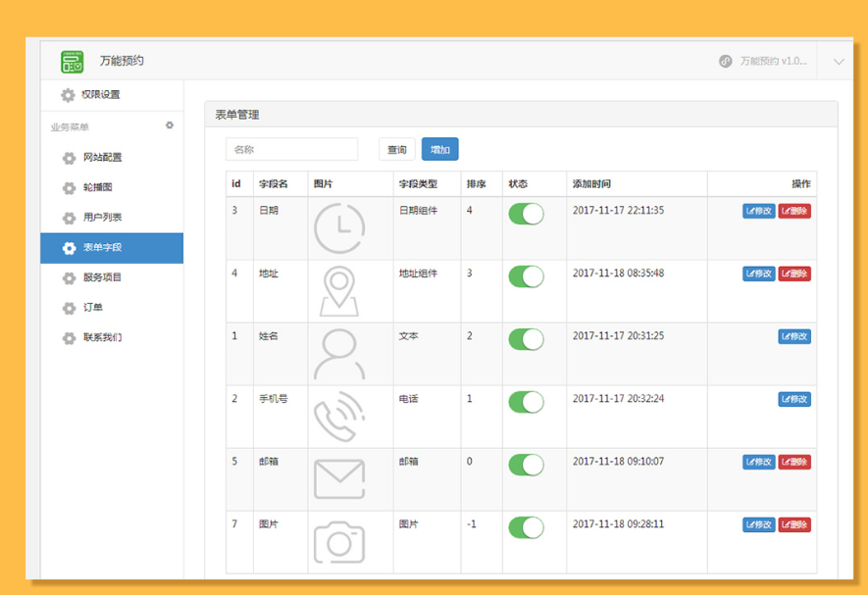Click the envelope image in 邮箱 row
The height and width of the screenshot is (595, 868).
point(339,479)
